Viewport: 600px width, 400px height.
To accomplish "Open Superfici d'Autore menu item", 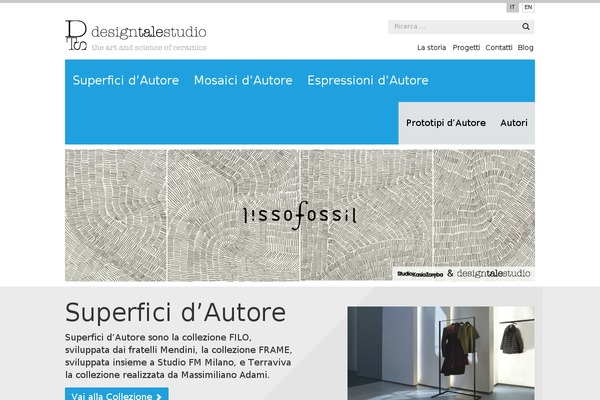I will coord(126,80).
